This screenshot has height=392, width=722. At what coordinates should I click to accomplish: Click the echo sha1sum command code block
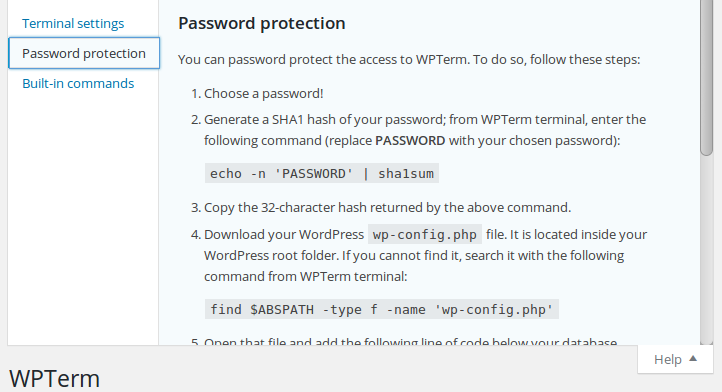[321, 173]
